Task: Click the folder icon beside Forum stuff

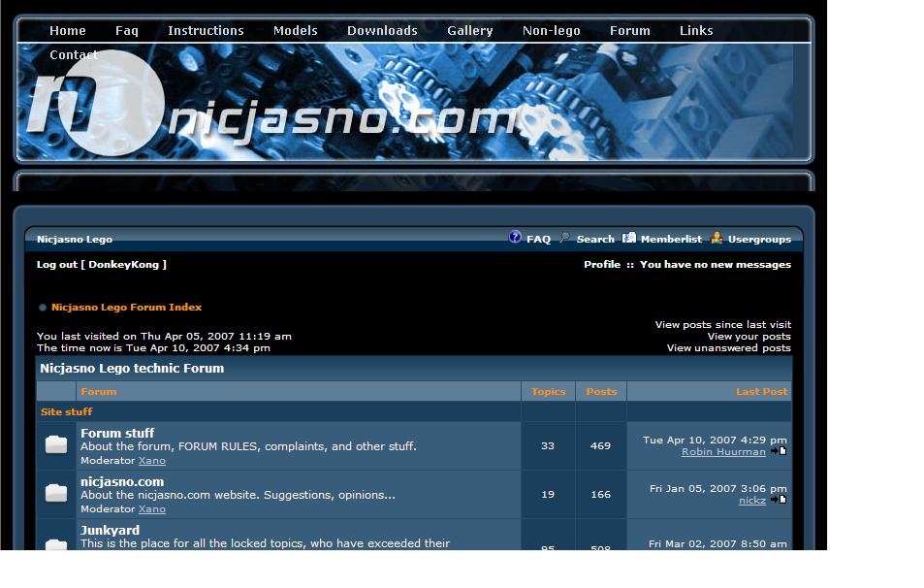Action: click(x=56, y=444)
